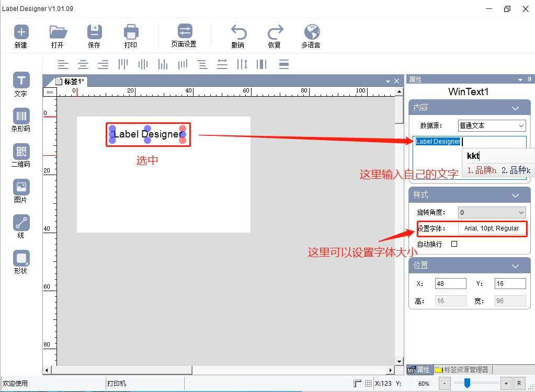
Task: Align objects to vertical middle
Action: (143, 64)
